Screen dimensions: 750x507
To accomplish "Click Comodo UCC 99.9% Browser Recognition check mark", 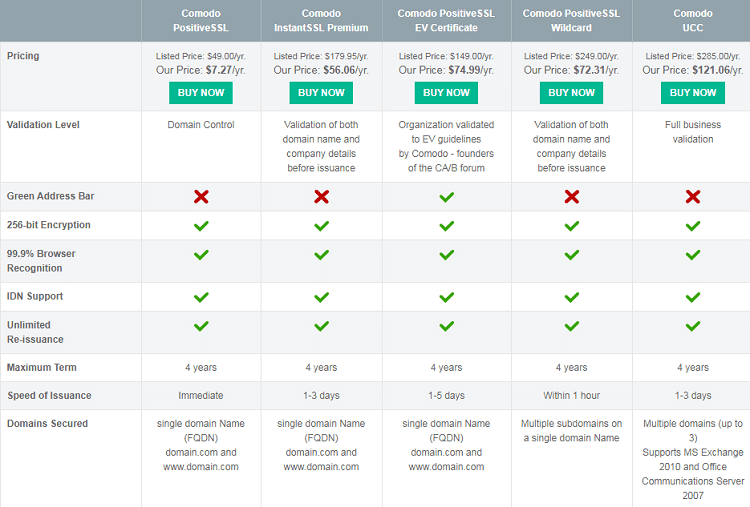I will [x=692, y=255].
